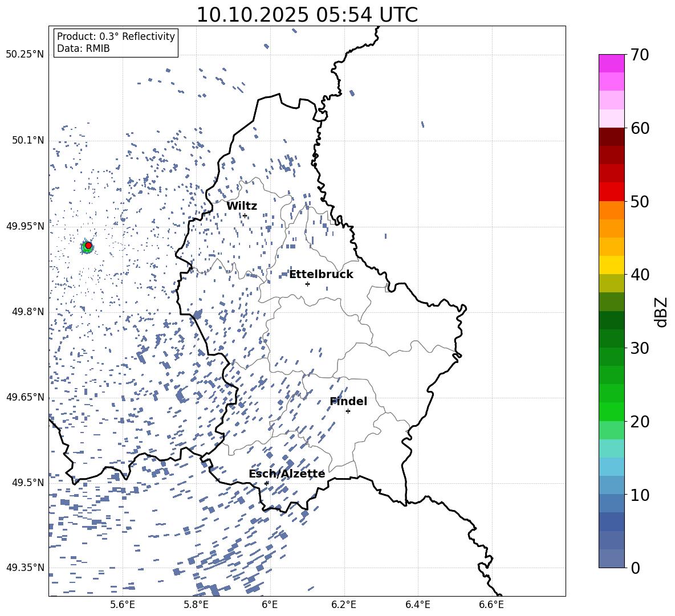Click the "Data: RMIB" text
Viewport: 675px width, 616px height.
[83, 48]
